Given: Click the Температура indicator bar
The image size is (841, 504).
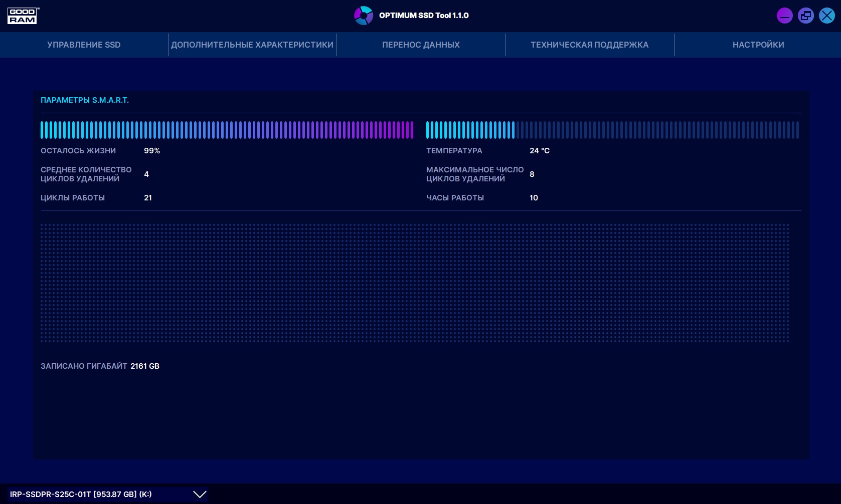Looking at the screenshot, I should tap(612, 130).
